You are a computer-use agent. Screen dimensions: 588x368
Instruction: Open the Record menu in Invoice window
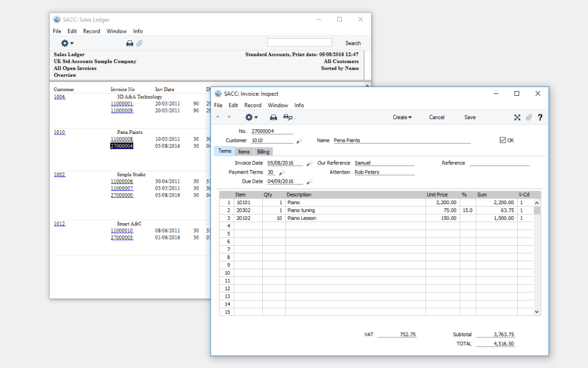(252, 106)
